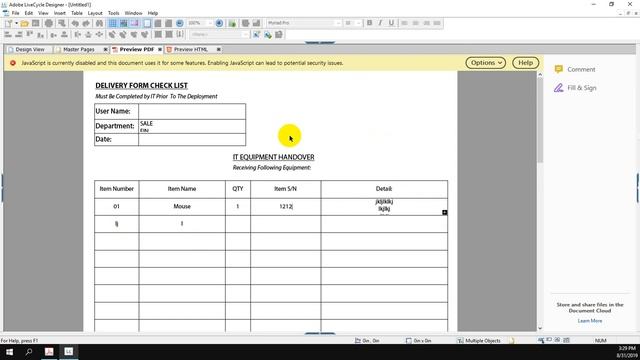This screenshot has height=360, width=640.
Task: Open the font name dropdown showing Myriad Pro
Action: pyautogui.click(x=338, y=23)
